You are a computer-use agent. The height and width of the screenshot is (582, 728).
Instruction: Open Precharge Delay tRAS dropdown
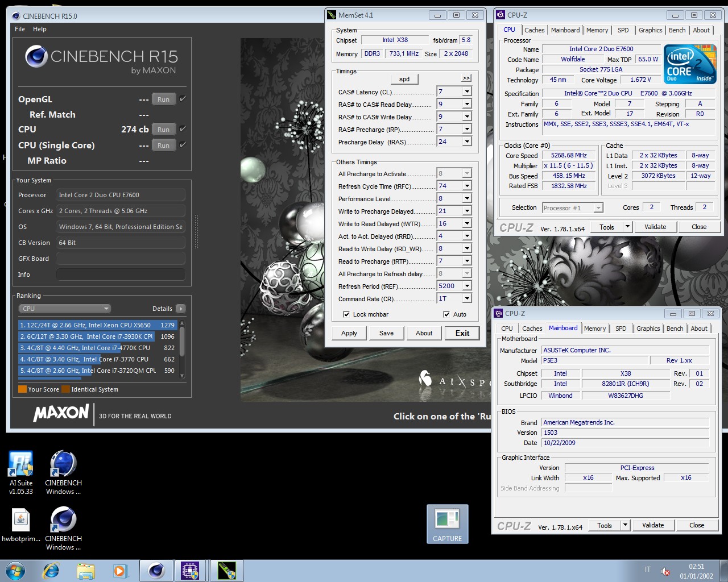coord(467,142)
